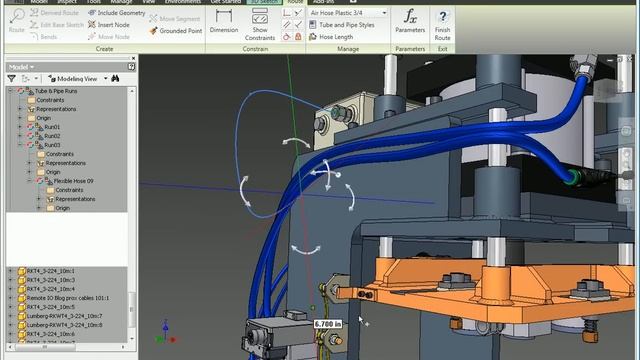The height and width of the screenshot is (360, 640).
Task: Select Tube & Pipe Runs in the tree
Action: pyautogui.click(x=56, y=91)
